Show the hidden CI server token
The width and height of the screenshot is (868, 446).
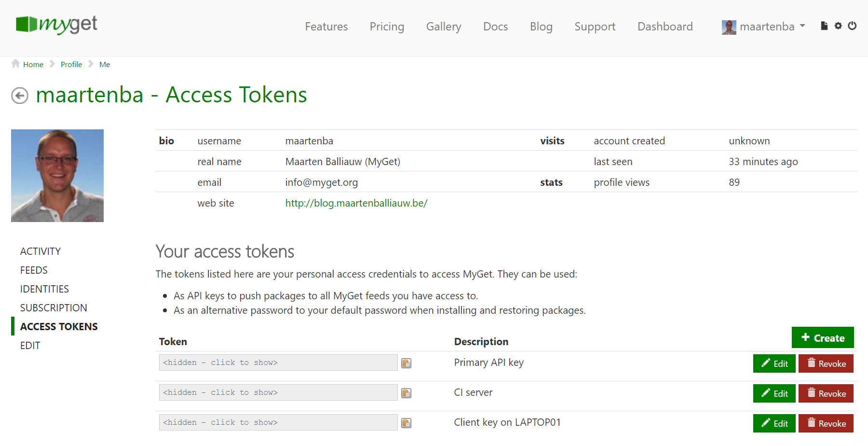click(x=278, y=392)
